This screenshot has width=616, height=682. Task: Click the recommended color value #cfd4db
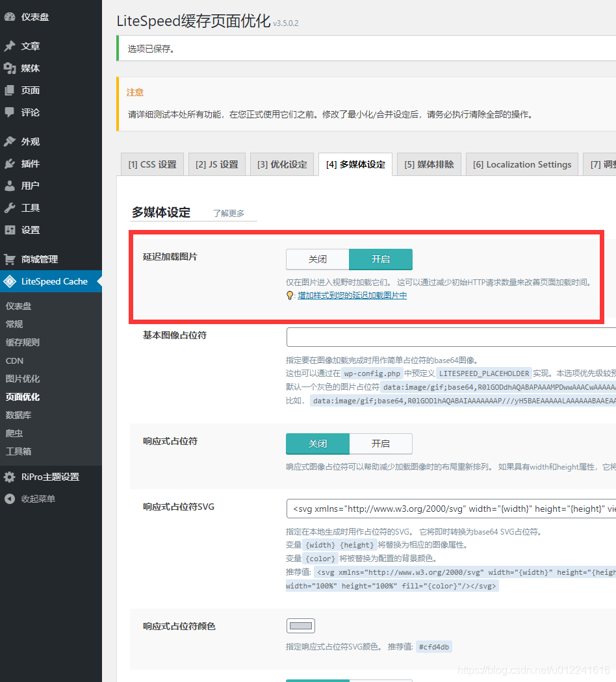click(x=433, y=647)
